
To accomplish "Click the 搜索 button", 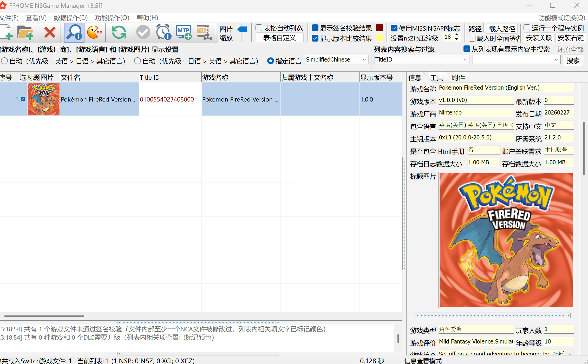I will tap(573, 60).
